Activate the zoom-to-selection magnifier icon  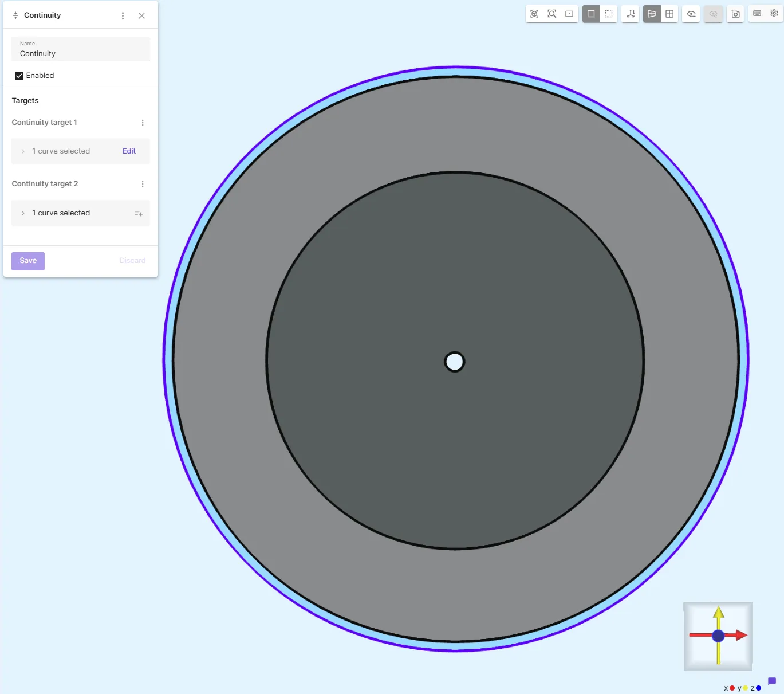click(x=552, y=14)
